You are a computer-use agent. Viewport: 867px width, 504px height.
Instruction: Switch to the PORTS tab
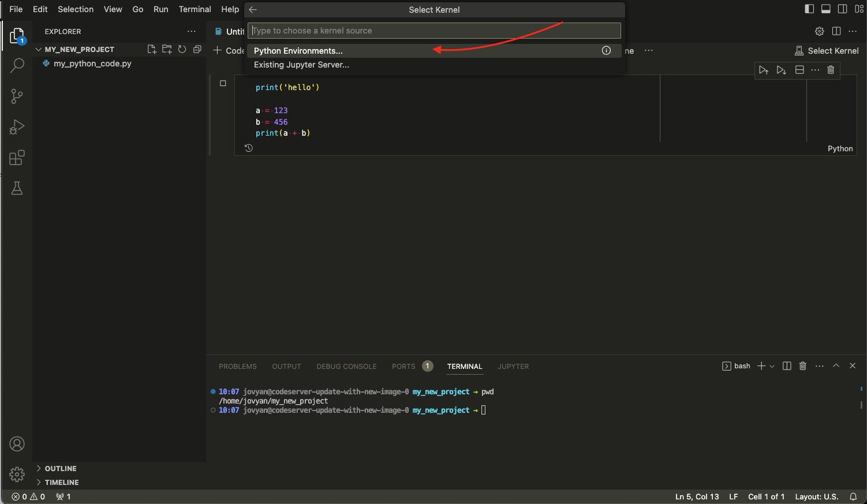pos(403,367)
